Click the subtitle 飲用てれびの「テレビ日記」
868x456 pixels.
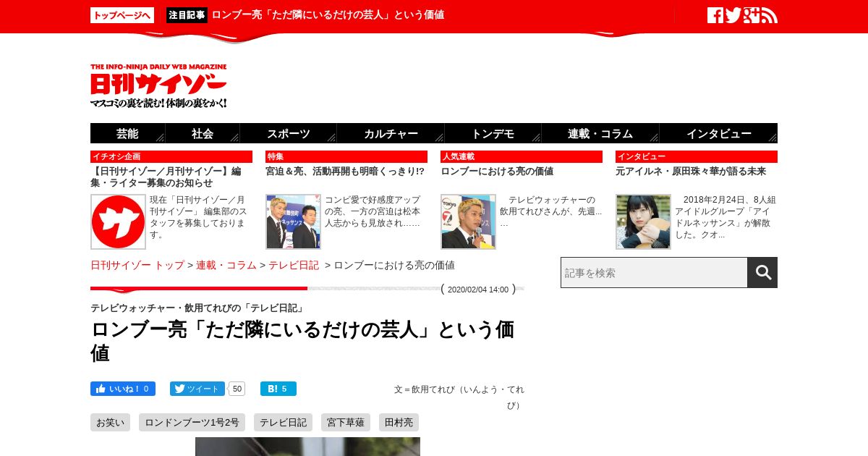(197, 308)
